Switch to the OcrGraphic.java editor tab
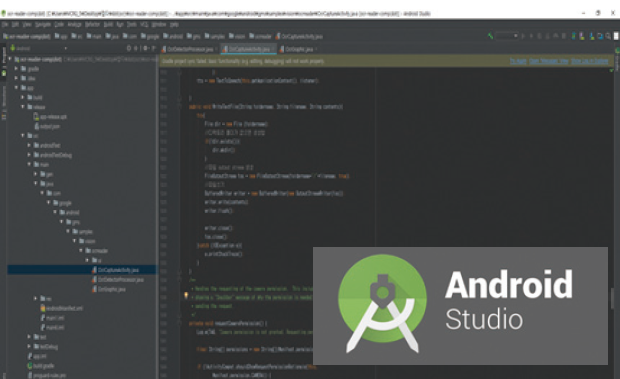620x379 pixels. [x=299, y=49]
